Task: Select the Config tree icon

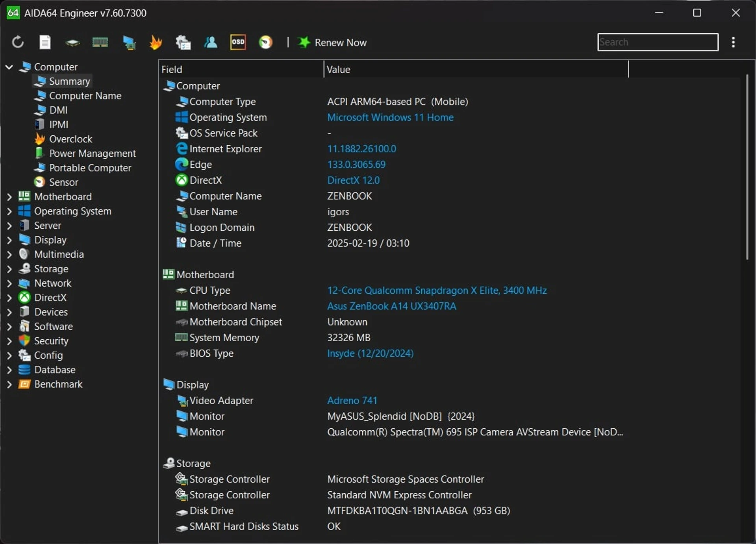Action: coord(24,355)
